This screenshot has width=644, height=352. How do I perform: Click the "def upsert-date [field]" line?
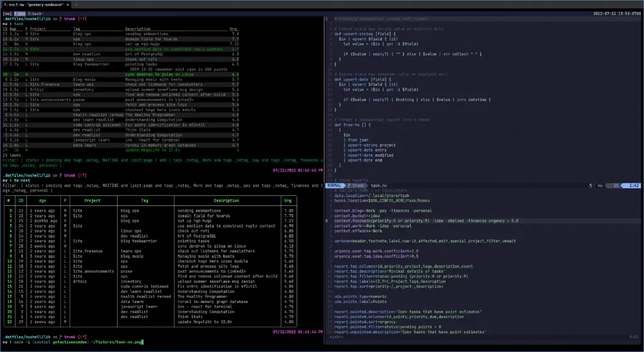click(x=362, y=79)
